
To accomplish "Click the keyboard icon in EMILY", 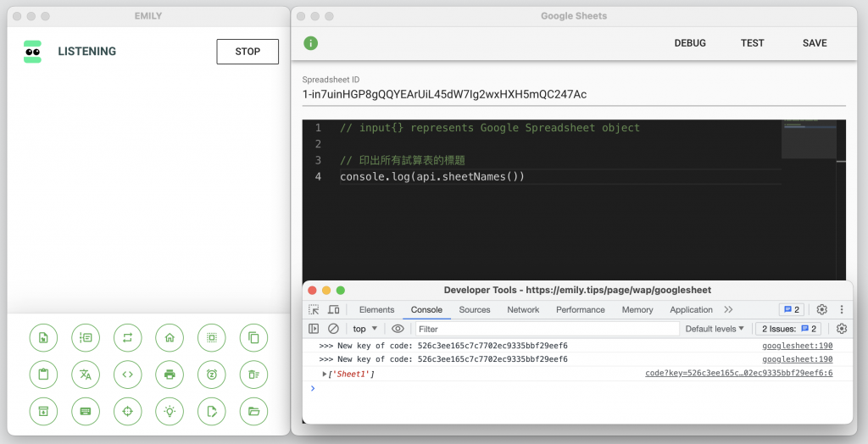I will 86,411.
